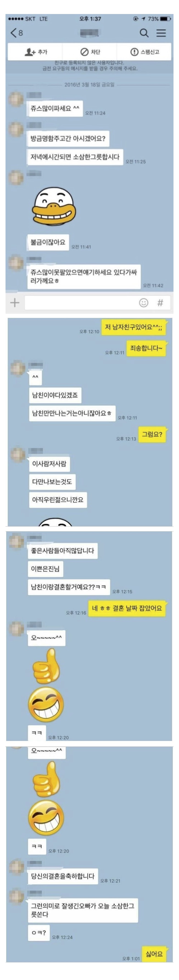Tap the plus attachment icon
This screenshot has height=980, width=179.
(14, 303)
